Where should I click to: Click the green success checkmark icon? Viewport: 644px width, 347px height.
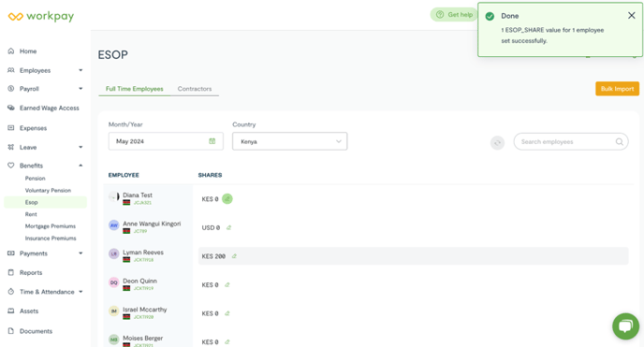(490, 17)
